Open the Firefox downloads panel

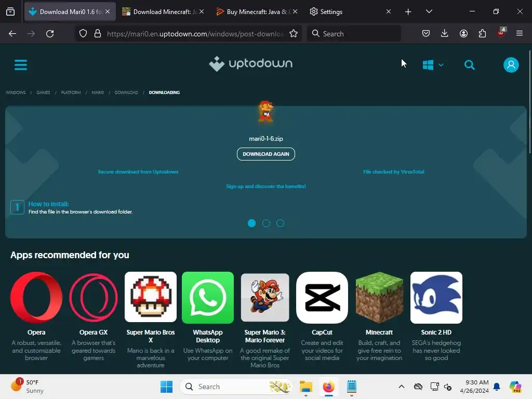pyautogui.click(x=445, y=34)
